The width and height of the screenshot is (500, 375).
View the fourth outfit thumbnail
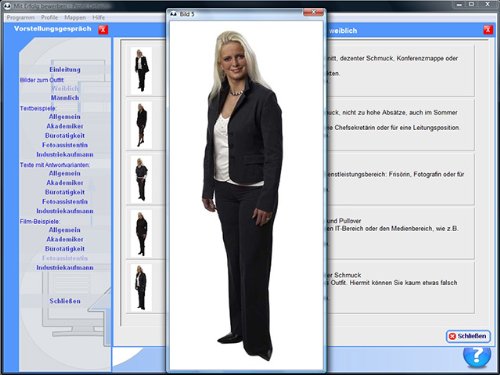pos(141,233)
